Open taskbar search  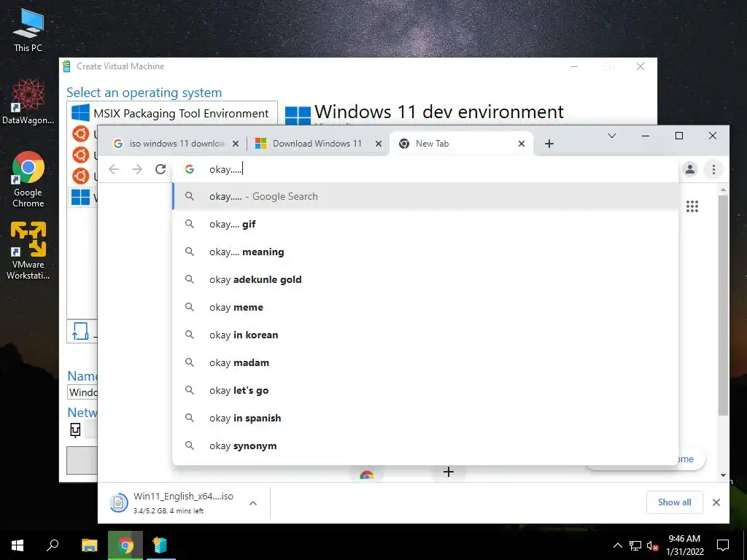(53, 545)
